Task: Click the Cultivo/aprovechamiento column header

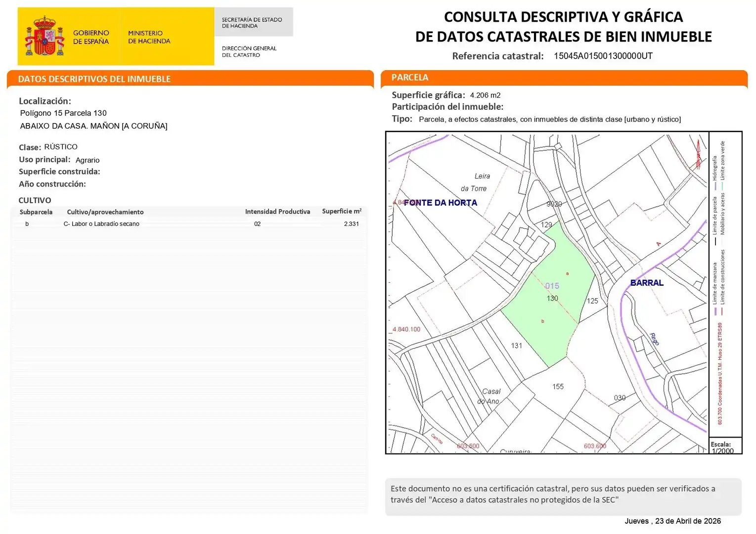Action: (x=105, y=212)
